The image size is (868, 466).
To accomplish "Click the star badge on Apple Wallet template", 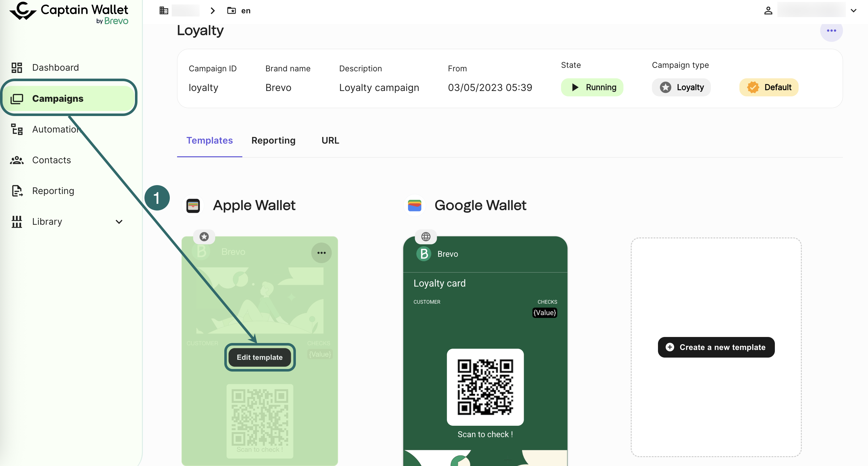I will pos(204,237).
